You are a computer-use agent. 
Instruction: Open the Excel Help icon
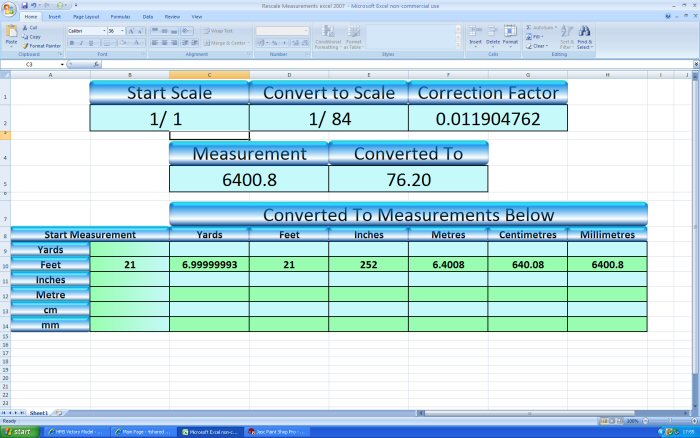668,16
